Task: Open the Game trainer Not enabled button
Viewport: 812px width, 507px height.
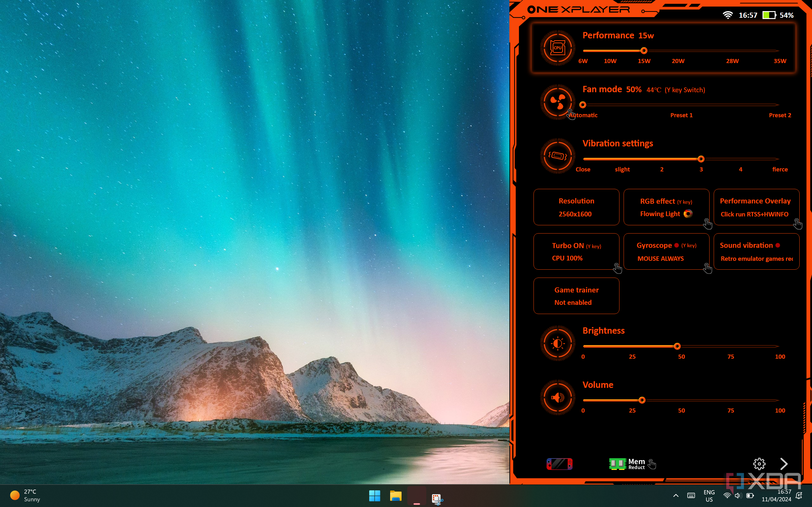Action: coord(576,296)
